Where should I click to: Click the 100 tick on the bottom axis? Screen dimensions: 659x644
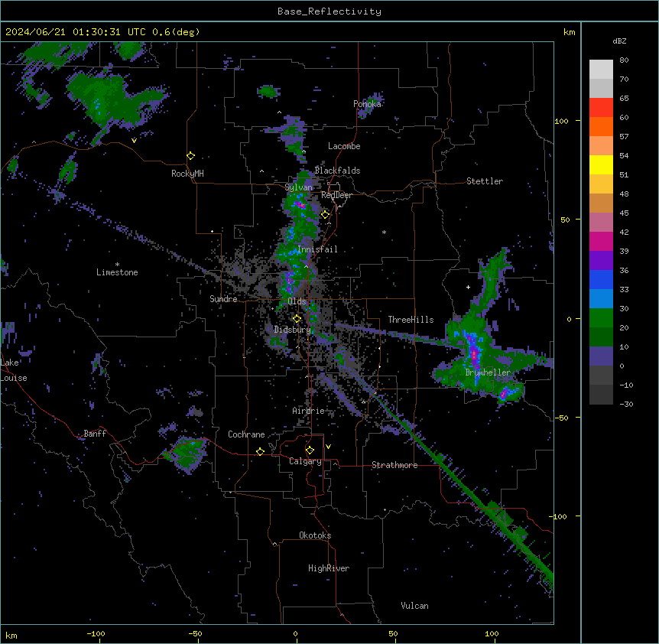[492, 633]
